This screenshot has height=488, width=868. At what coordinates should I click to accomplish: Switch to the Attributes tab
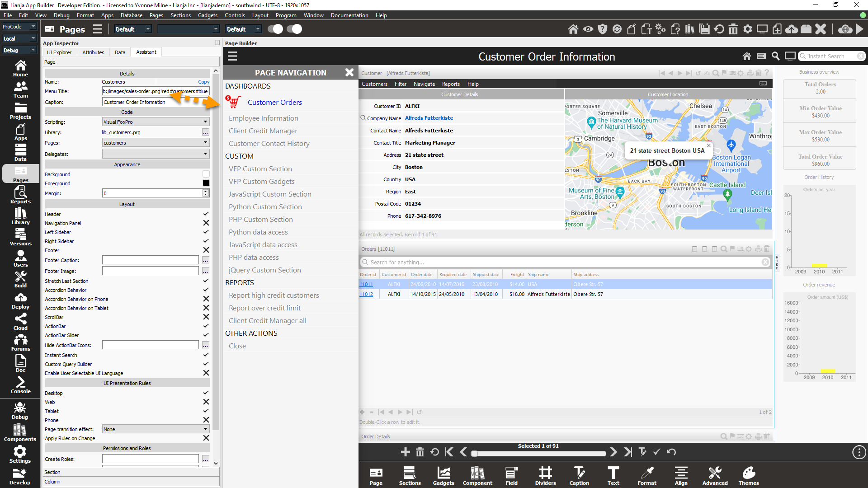pyautogui.click(x=93, y=52)
